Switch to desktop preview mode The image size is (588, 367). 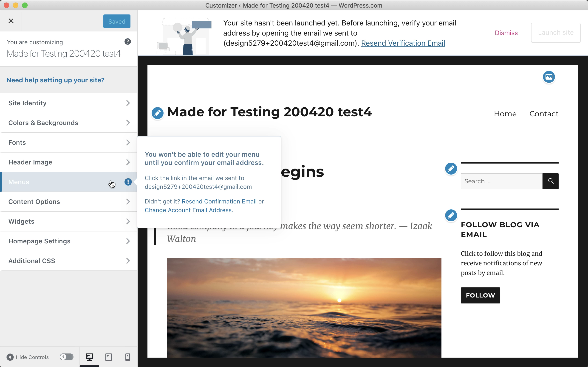89,357
